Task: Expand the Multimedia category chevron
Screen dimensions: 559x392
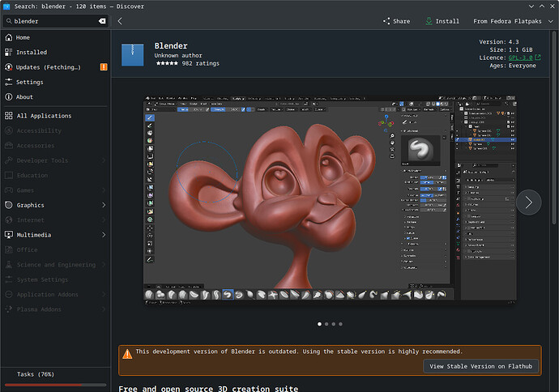Action: click(x=104, y=235)
